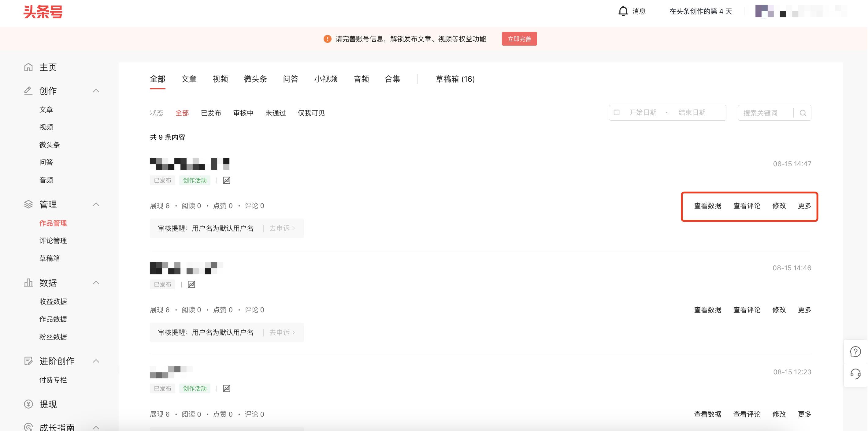
Task: Click the user avatar in the header
Action: [x=764, y=11]
